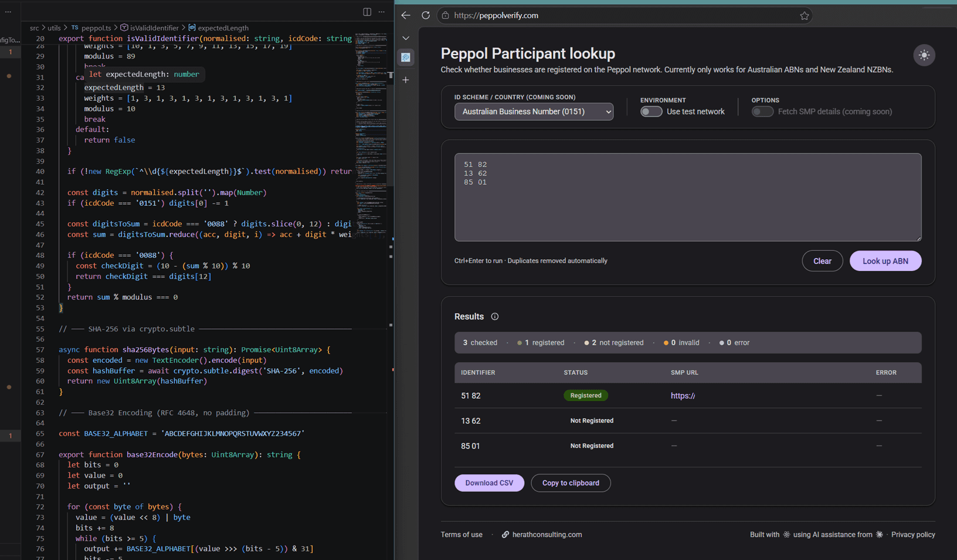Click the expectedLength variable symbol icon in breadcrumbs

coord(192,28)
